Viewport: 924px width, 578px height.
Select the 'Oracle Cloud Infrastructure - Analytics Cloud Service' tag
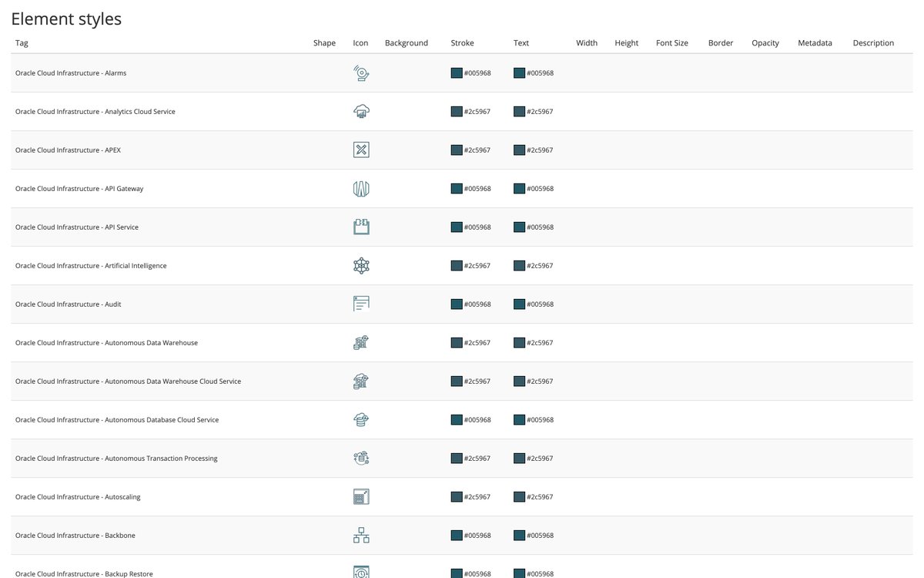point(95,112)
